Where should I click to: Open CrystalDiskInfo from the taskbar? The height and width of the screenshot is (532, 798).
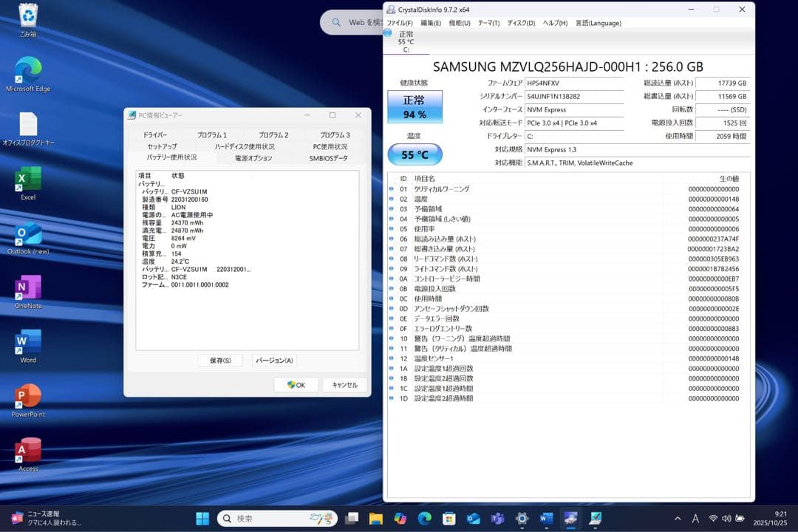570,518
